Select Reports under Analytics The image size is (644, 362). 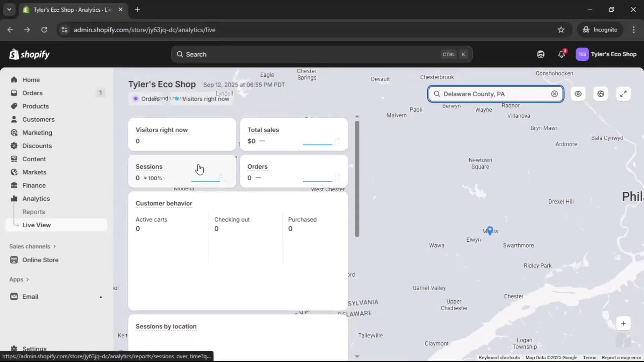(x=34, y=212)
